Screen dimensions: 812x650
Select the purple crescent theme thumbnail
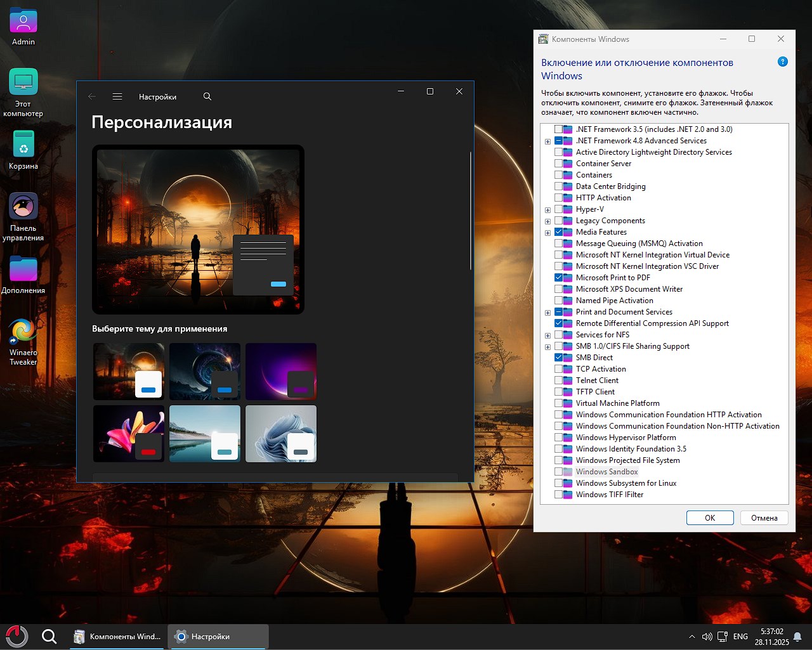point(281,371)
